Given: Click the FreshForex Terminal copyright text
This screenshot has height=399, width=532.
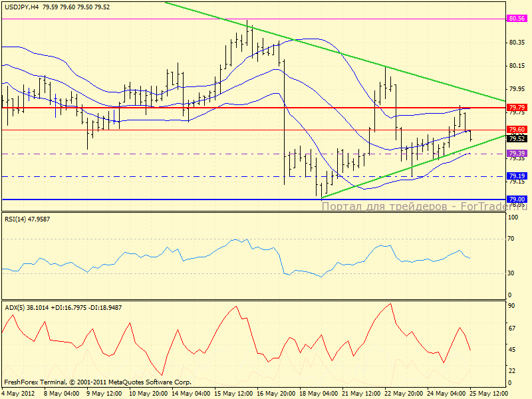Looking at the screenshot, I should (x=98, y=382).
